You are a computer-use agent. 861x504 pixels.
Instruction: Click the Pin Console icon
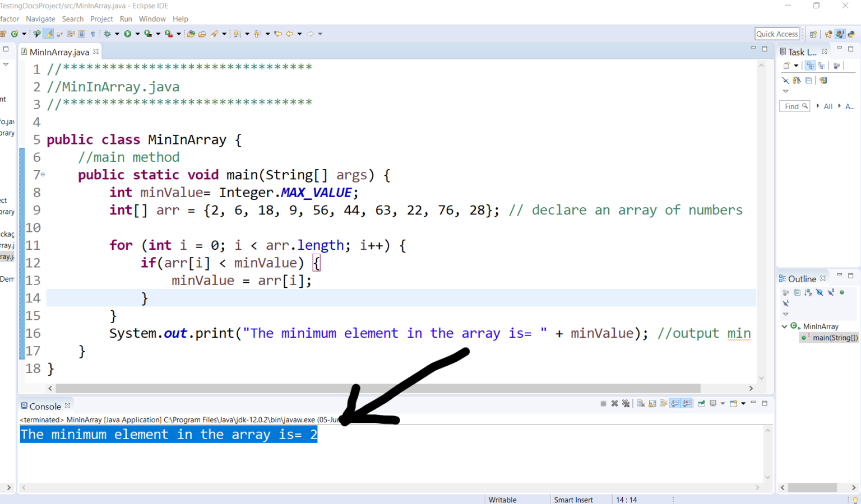[x=701, y=403]
